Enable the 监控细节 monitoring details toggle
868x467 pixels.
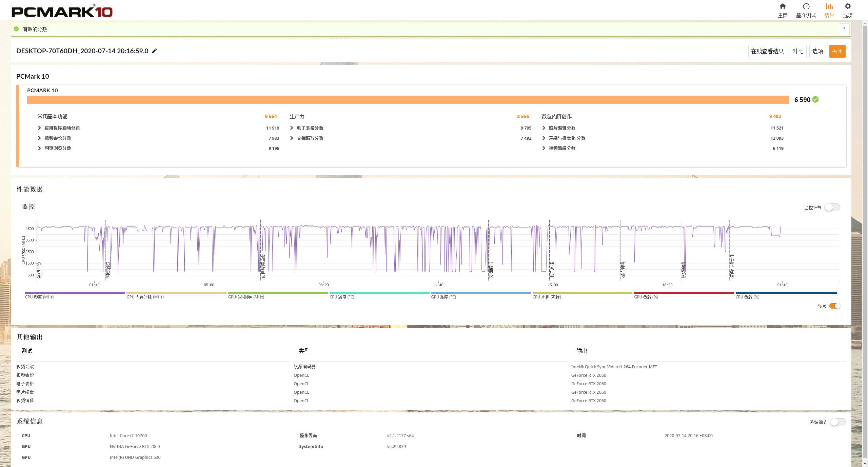(x=832, y=207)
